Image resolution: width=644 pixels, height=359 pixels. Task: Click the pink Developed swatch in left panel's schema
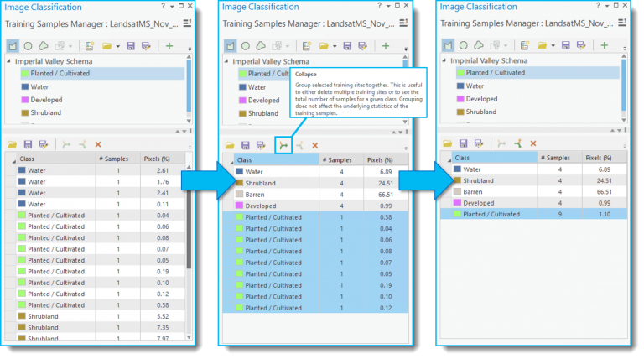[x=25, y=100]
